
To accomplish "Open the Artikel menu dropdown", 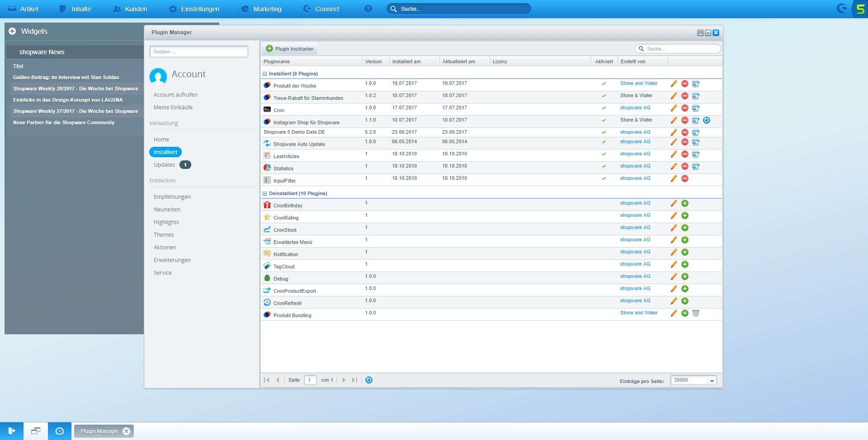I will (23, 9).
